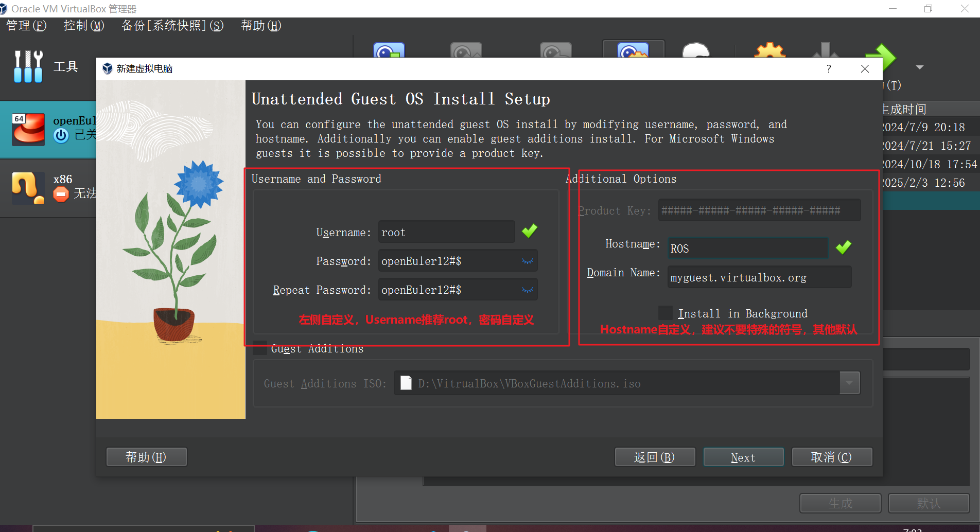980x532 pixels.
Task: Select the openEuler virtual machine icon
Action: [x=28, y=130]
